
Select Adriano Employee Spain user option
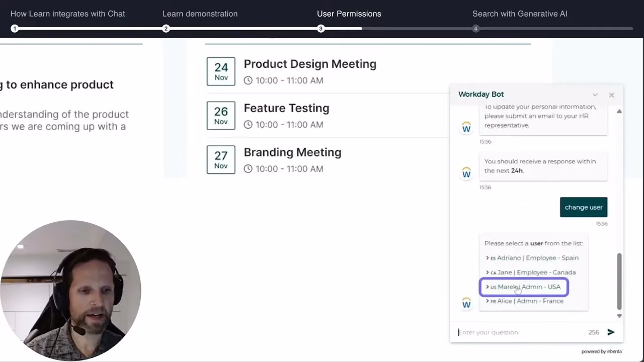pyautogui.click(x=532, y=258)
